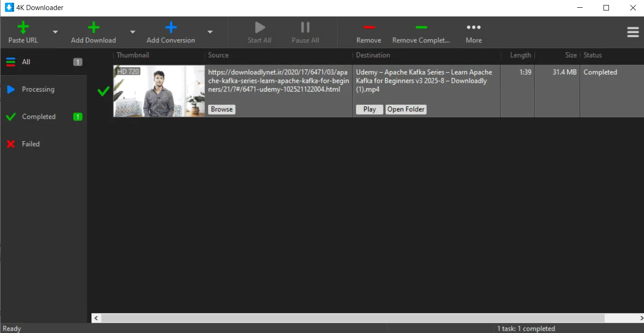Click the All count badge showing 1

[78, 62]
